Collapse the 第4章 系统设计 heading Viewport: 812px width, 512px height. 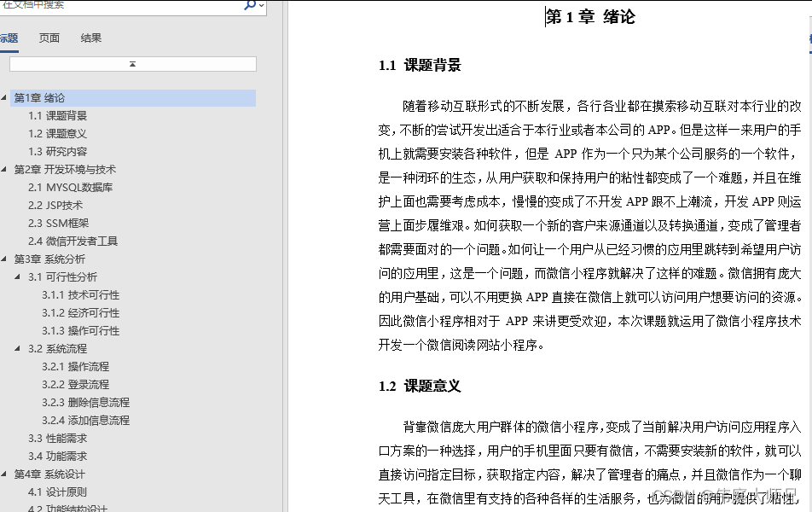[x=4, y=474]
